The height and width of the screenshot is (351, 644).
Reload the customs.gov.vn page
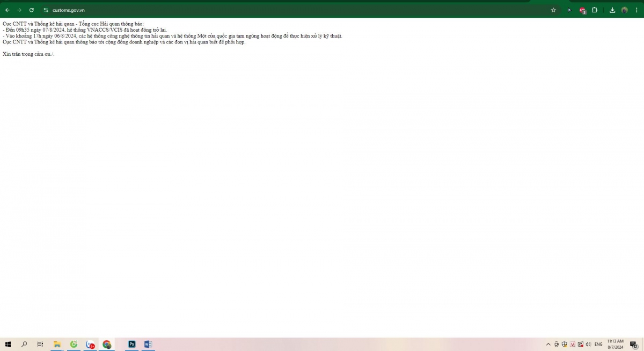pos(32,10)
